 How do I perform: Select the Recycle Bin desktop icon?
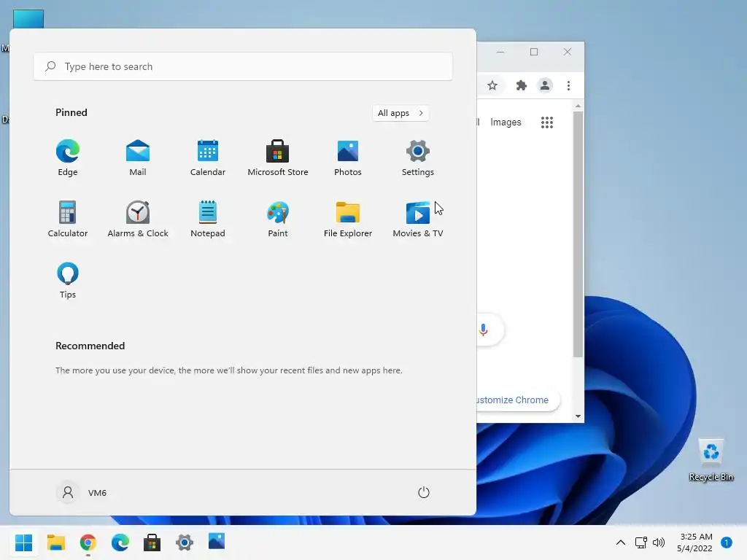711,460
